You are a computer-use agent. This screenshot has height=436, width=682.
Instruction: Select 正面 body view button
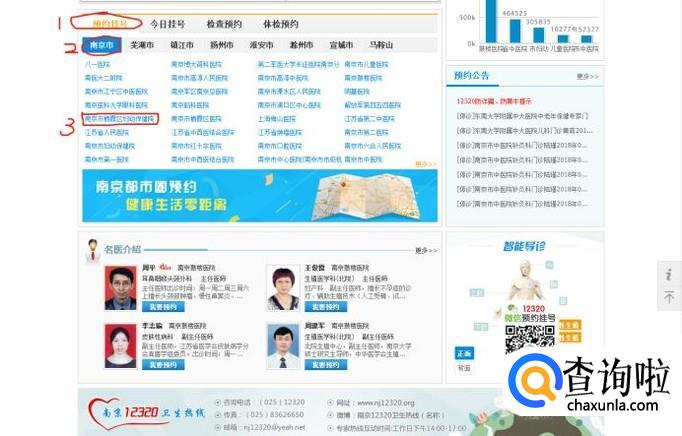click(x=464, y=353)
